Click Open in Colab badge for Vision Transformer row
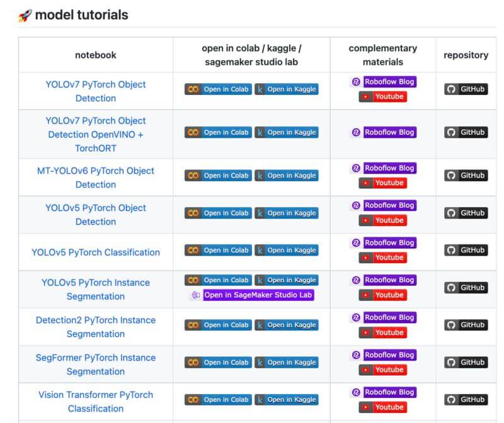This screenshot has height=423, width=504. click(218, 400)
